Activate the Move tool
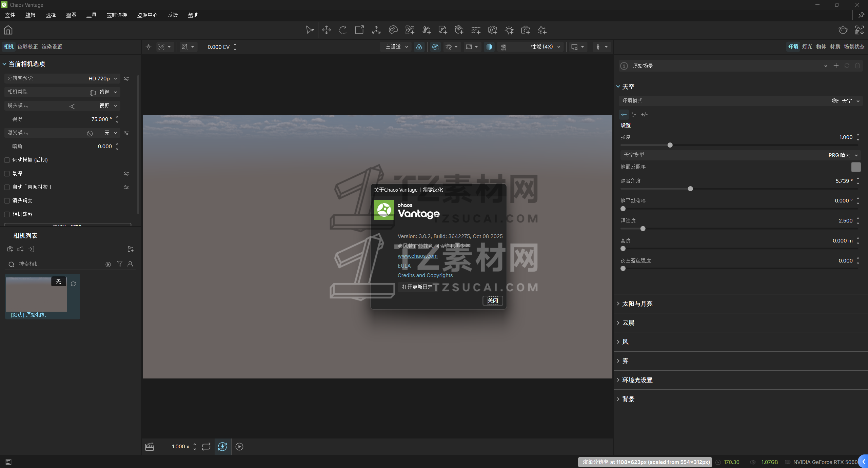 [x=326, y=30]
